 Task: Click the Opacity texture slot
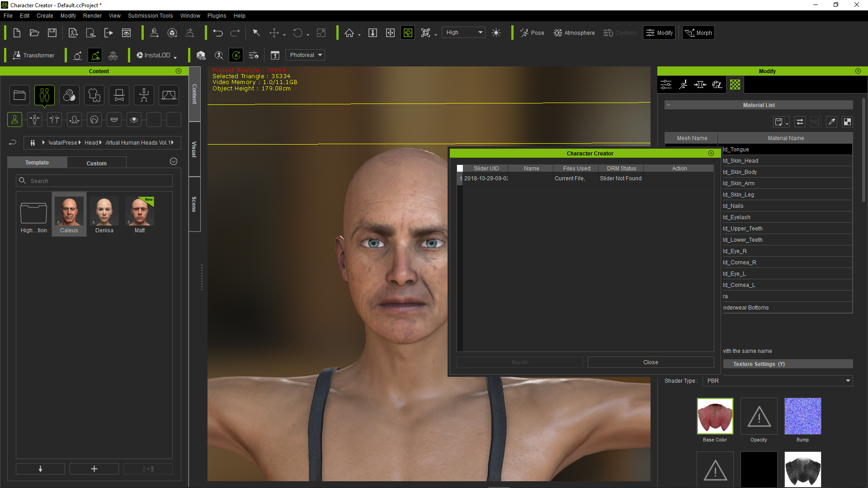click(x=759, y=416)
